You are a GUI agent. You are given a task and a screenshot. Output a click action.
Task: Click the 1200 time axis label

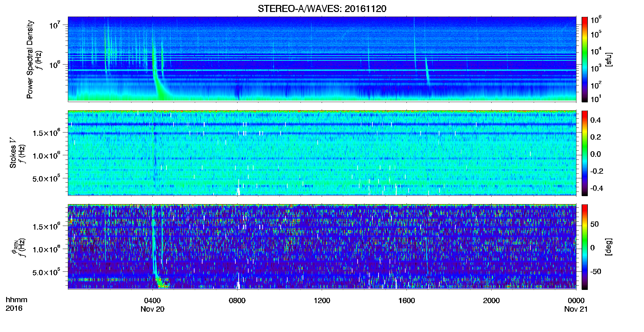pyautogui.click(x=322, y=301)
